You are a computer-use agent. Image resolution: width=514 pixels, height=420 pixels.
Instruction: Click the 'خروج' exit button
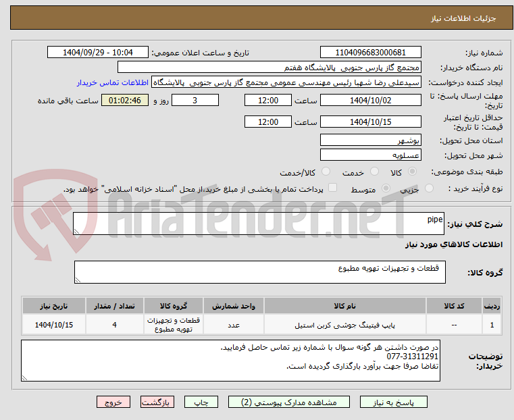pyautogui.click(x=113, y=402)
